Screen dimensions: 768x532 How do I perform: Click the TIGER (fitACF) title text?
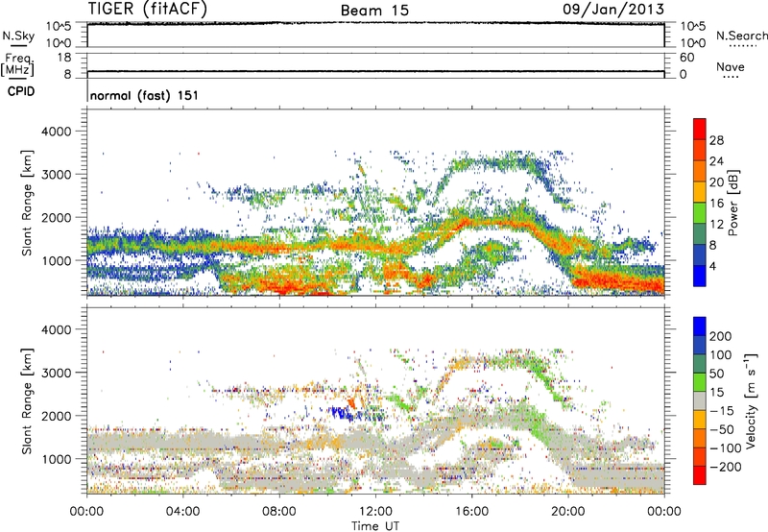[x=148, y=10]
